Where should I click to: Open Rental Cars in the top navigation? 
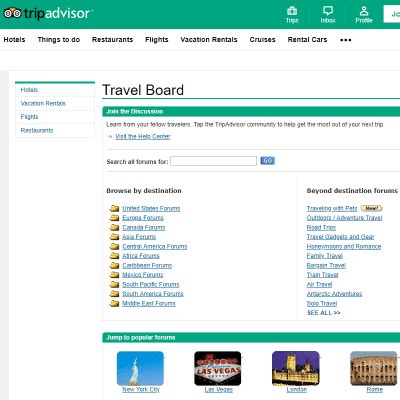307,40
